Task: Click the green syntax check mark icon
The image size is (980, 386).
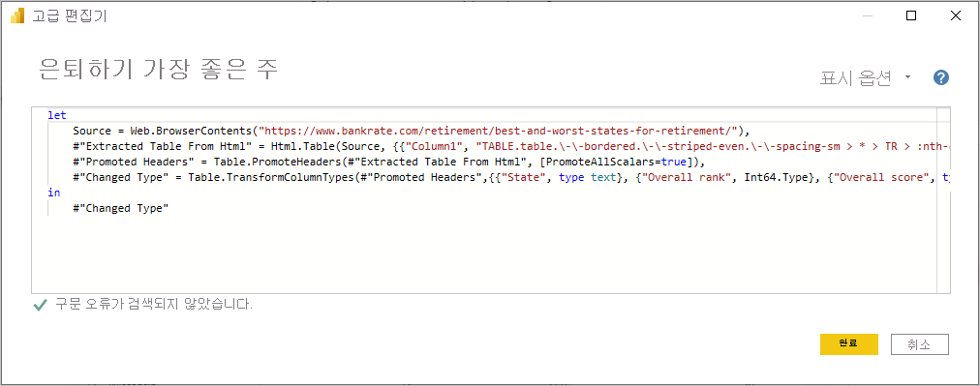Action: [40, 306]
